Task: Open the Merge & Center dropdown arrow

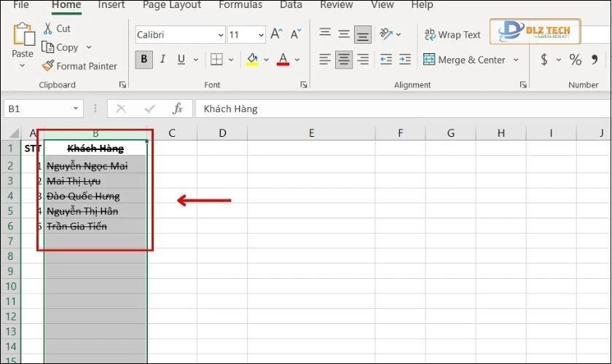Action: 517,60
